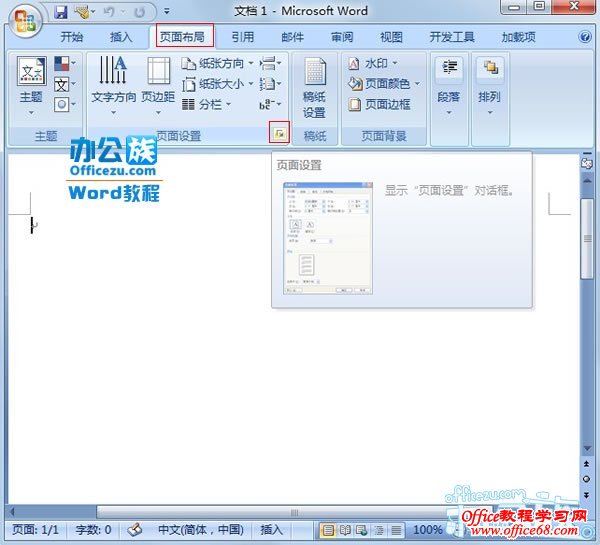600x545 pixels.
Task: Click the 中文(简体，中国) language indicator
Action: [x=201, y=530]
